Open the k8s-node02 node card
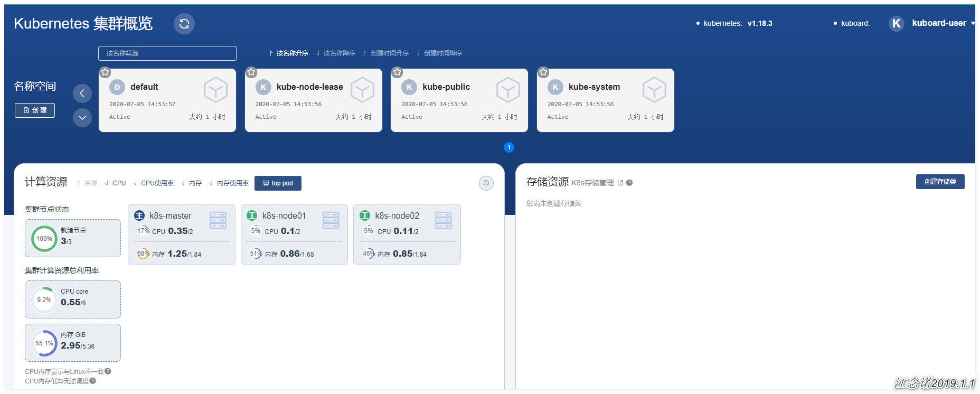The height and width of the screenshot is (394, 980). (407, 234)
